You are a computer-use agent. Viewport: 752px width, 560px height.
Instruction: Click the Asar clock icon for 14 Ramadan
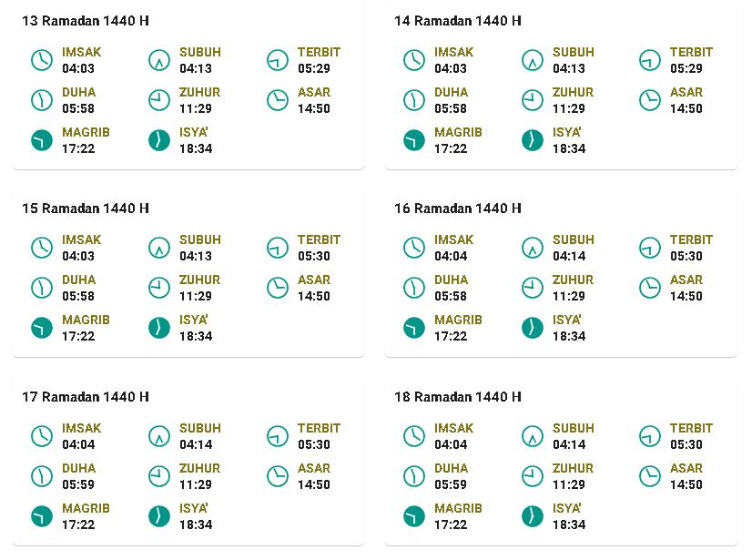click(x=650, y=100)
